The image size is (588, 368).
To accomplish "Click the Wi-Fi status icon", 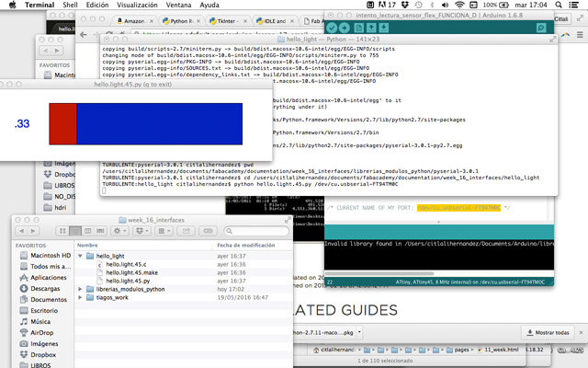I will [x=459, y=5].
